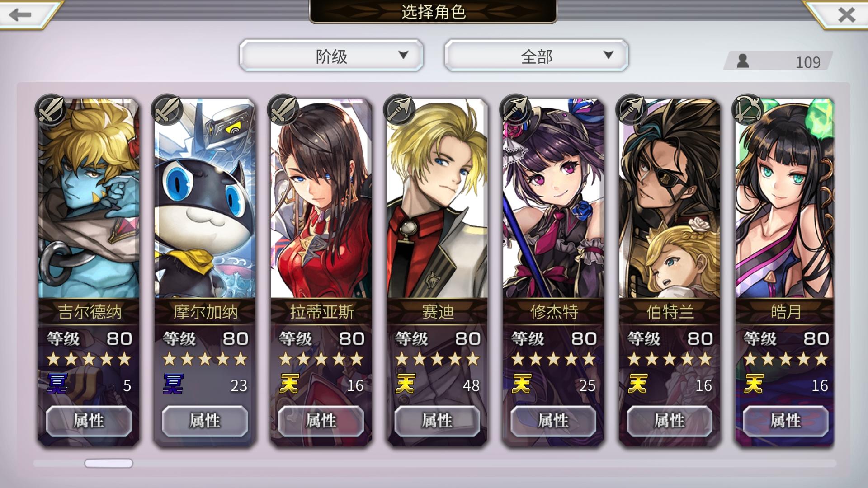Open the 阶级 sort dropdown

(331, 56)
